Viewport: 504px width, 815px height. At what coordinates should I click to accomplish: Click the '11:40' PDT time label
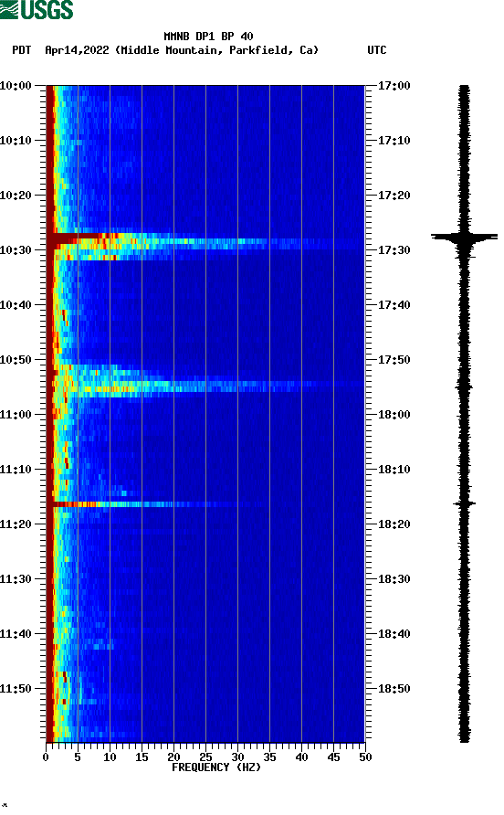point(16,634)
